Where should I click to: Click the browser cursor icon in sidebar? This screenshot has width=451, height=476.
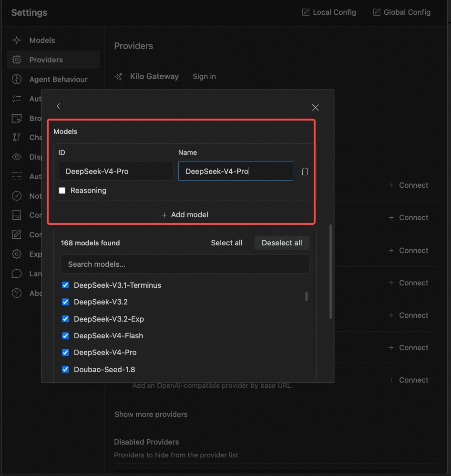point(17,118)
